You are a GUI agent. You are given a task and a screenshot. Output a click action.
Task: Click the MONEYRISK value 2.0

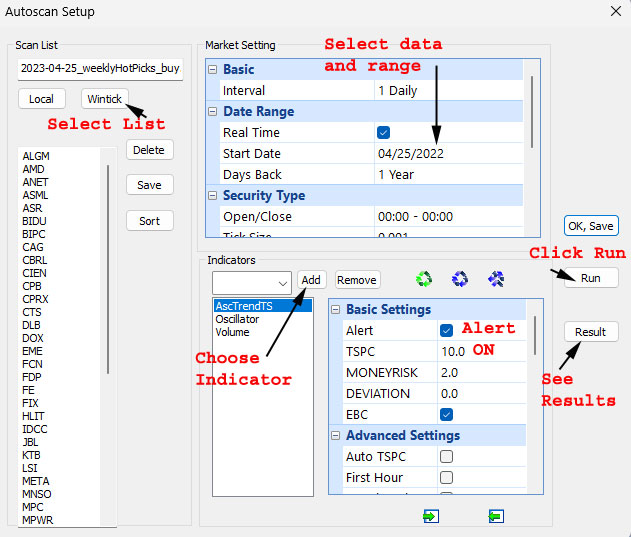(x=449, y=372)
